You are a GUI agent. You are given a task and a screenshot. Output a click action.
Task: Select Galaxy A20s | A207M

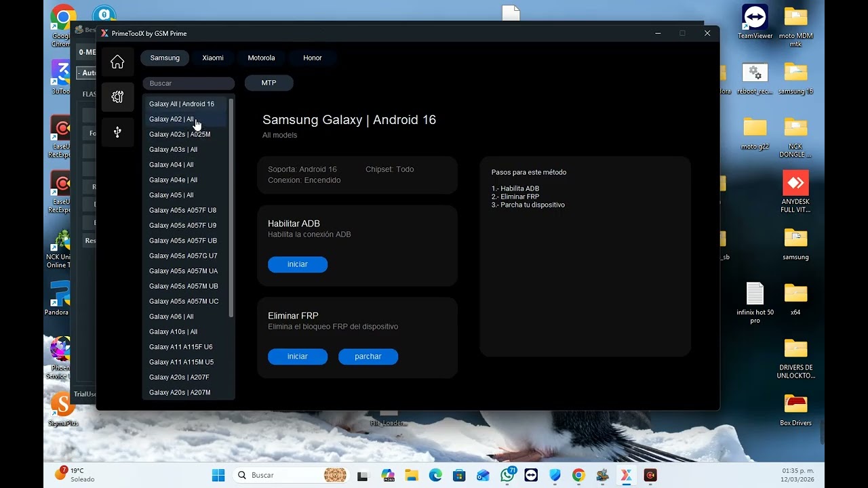[186, 392]
